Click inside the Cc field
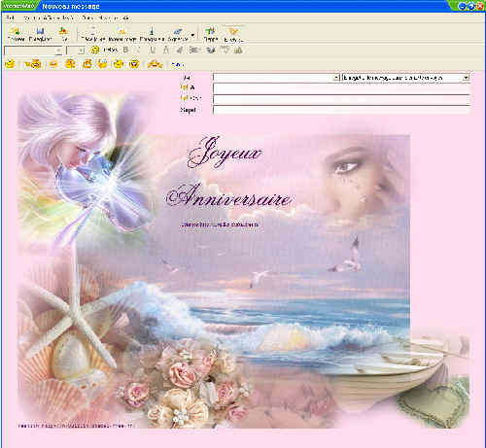The width and height of the screenshot is (486, 448). coord(341,99)
